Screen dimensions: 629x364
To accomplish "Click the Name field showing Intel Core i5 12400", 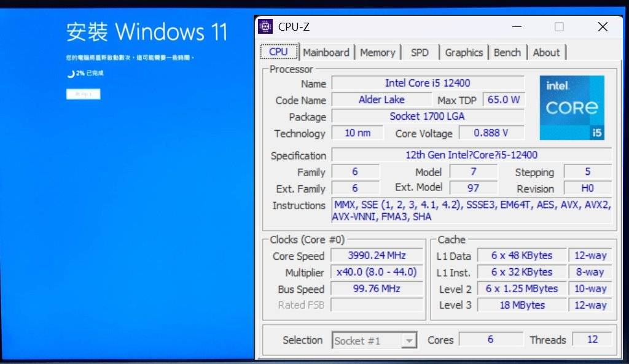I will (428, 83).
